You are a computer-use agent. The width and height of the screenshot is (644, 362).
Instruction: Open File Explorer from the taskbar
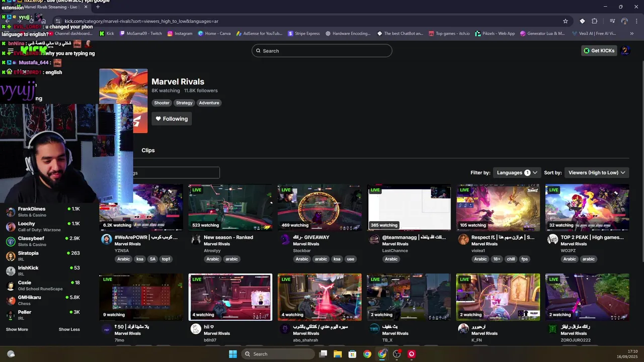(338, 354)
